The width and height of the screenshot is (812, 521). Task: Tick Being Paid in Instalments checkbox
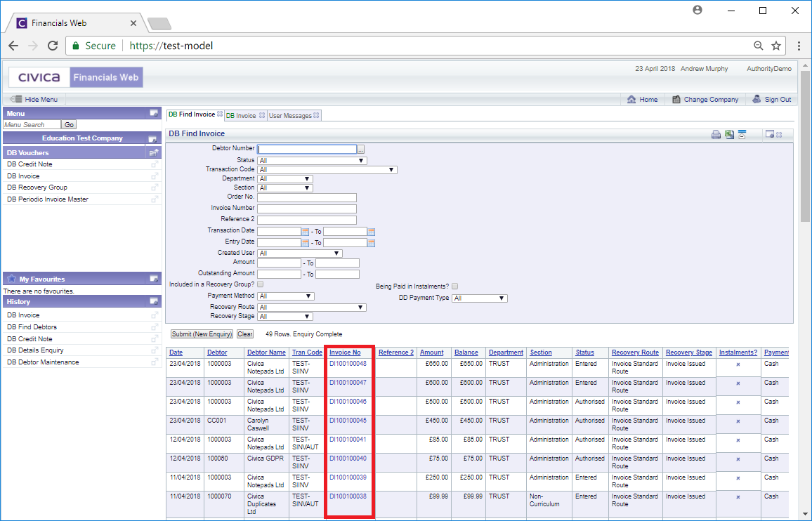coord(454,286)
